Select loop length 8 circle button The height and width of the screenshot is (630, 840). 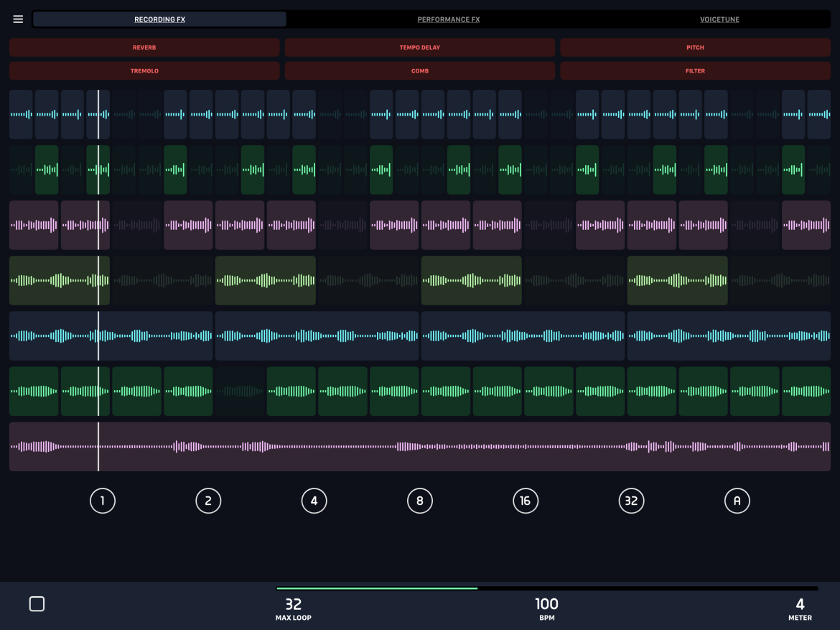point(419,501)
